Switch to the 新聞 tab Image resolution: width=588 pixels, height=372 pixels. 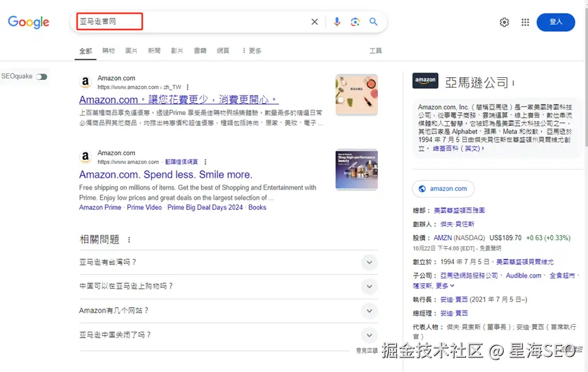[x=154, y=51]
